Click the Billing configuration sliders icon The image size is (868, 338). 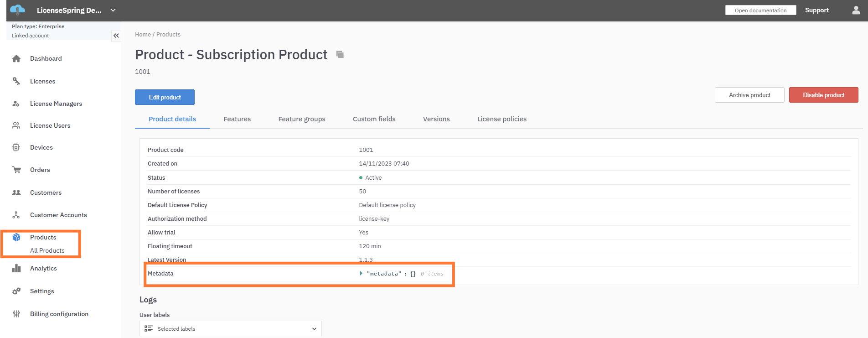pyautogui.click(x=16, y=314)
